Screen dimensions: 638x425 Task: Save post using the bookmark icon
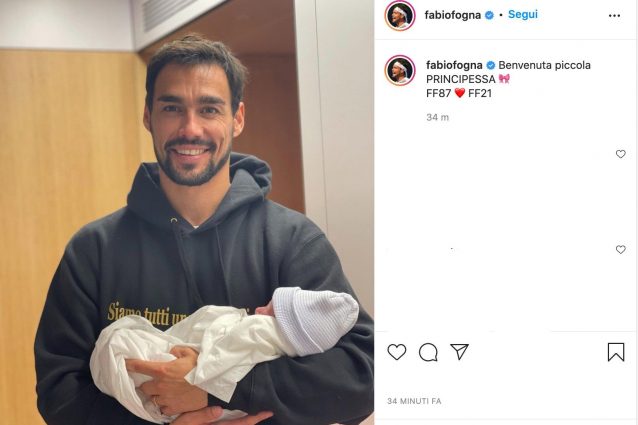click(616, 352)
